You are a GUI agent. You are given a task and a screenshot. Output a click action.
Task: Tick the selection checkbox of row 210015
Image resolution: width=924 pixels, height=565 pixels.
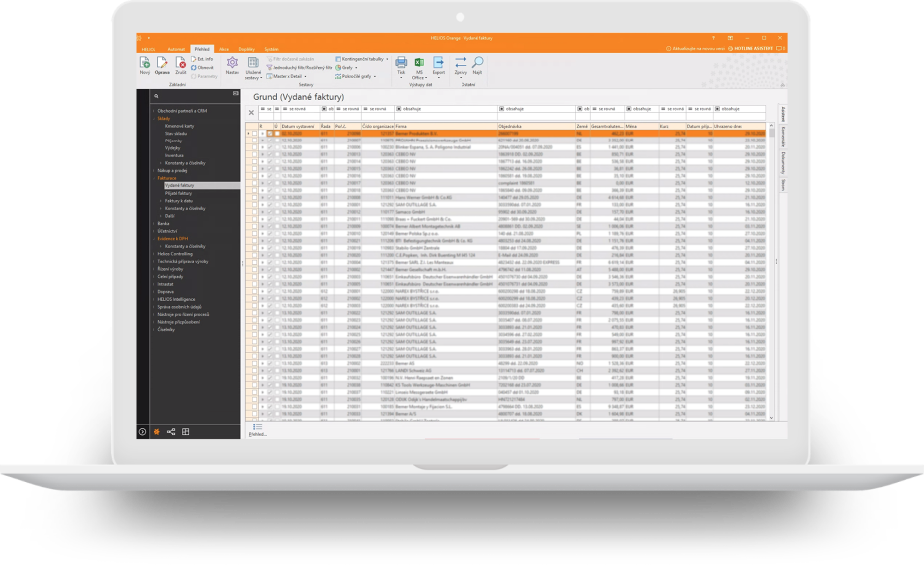(254, 169)
